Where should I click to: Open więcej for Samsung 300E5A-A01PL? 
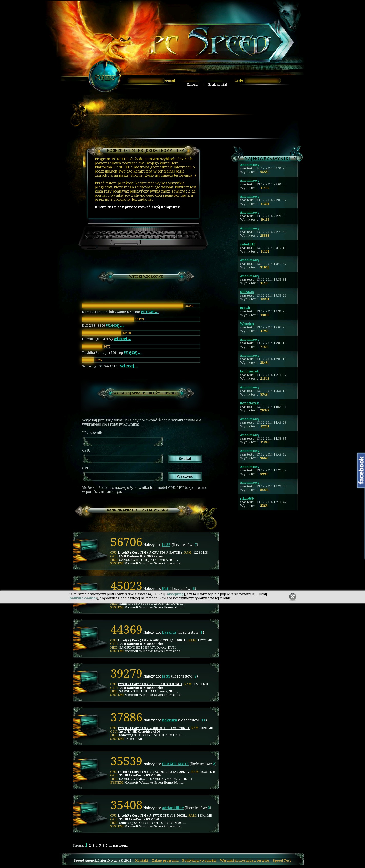129,366
